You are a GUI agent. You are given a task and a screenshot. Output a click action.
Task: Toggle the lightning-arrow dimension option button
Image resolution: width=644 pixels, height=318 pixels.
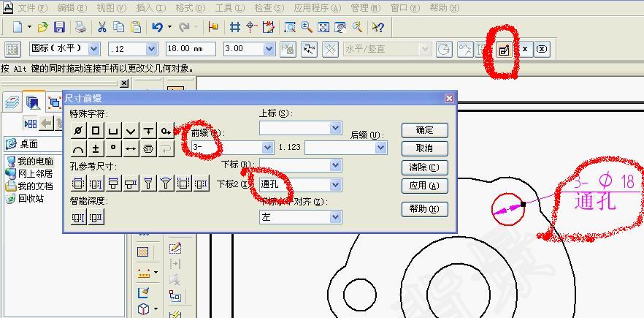[309, 50]
